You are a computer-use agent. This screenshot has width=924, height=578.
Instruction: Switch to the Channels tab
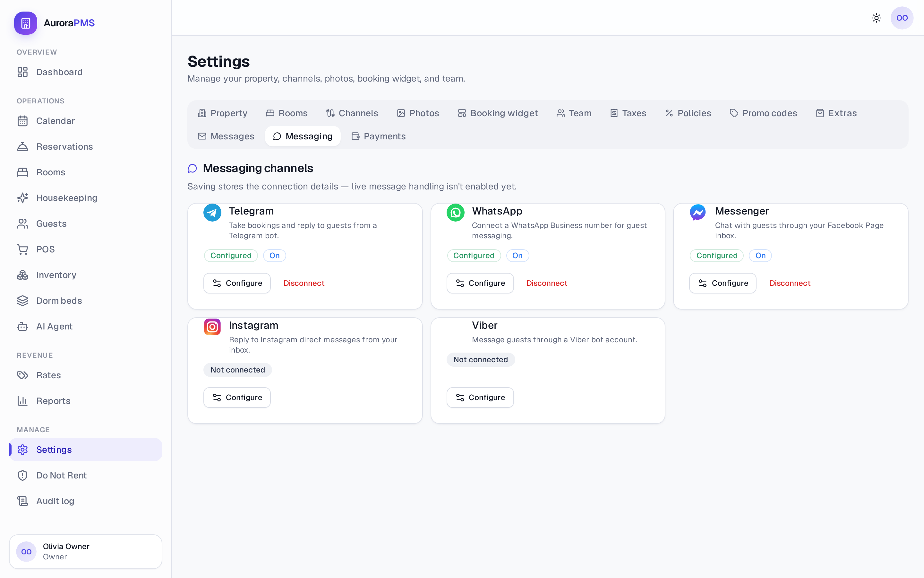[x=352, y=113]
